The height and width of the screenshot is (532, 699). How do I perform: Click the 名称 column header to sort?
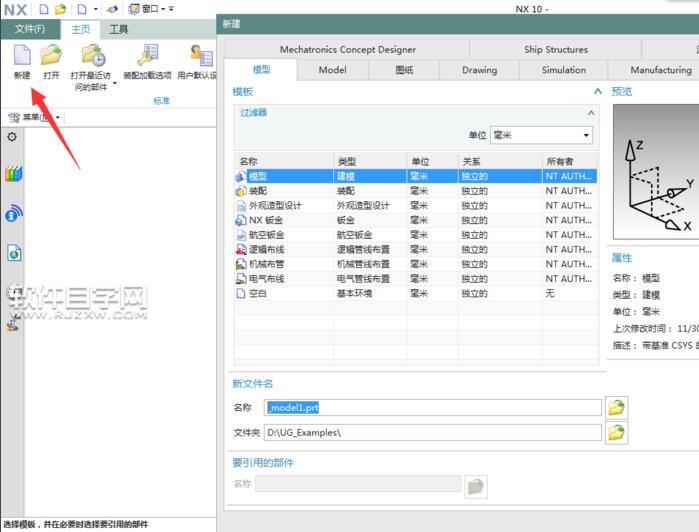283,161
